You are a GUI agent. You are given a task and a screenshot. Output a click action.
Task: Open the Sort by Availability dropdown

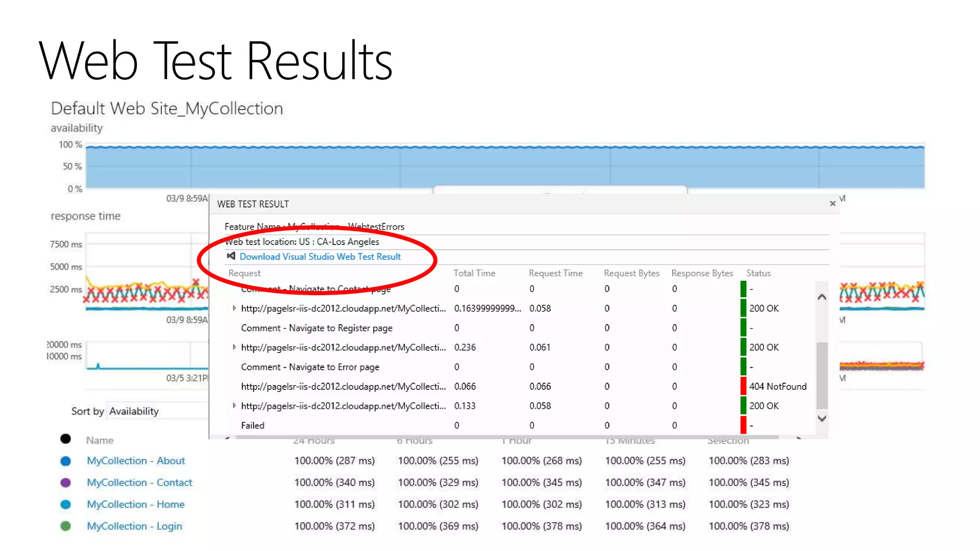[x=157, y=411]
